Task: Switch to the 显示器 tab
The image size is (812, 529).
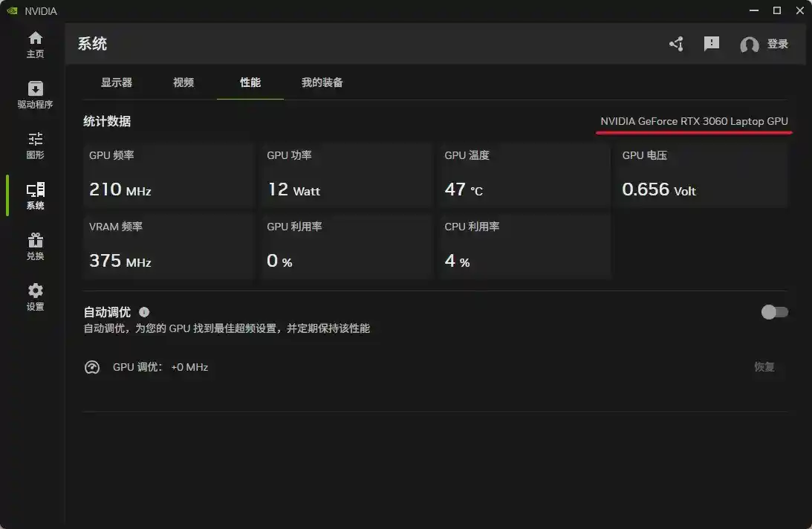Action: (117, 82)
